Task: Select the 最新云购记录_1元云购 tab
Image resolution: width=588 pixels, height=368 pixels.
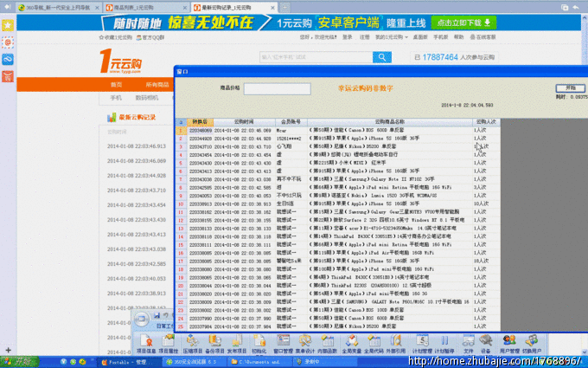Action: click(x=234, y=8)
